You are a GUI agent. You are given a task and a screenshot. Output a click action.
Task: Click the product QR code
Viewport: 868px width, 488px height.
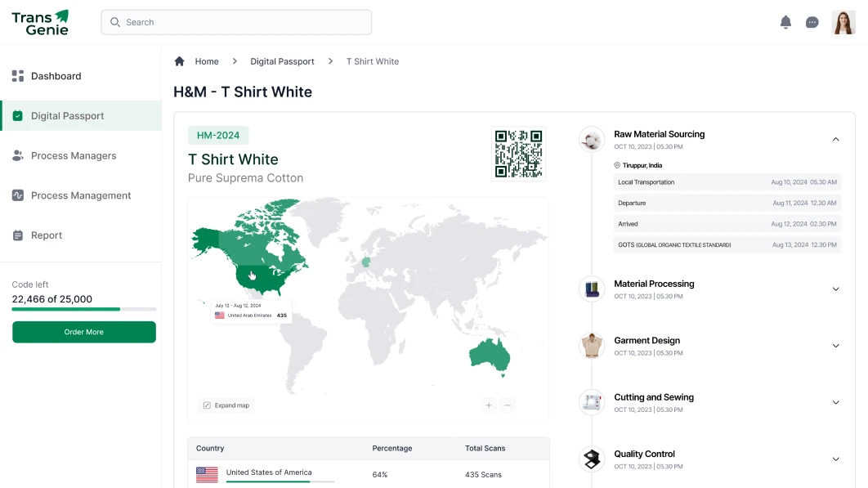[519, 154]
